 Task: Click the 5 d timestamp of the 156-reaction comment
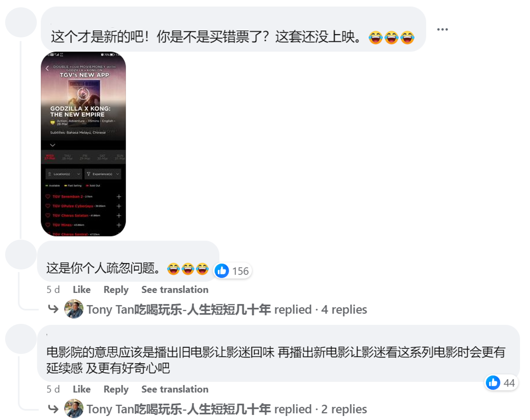53,289
